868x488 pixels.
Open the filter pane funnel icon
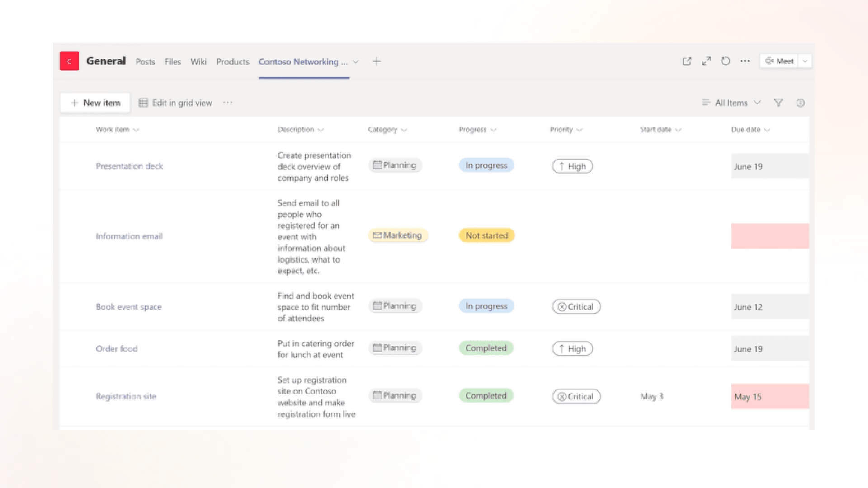pos(778,103)
